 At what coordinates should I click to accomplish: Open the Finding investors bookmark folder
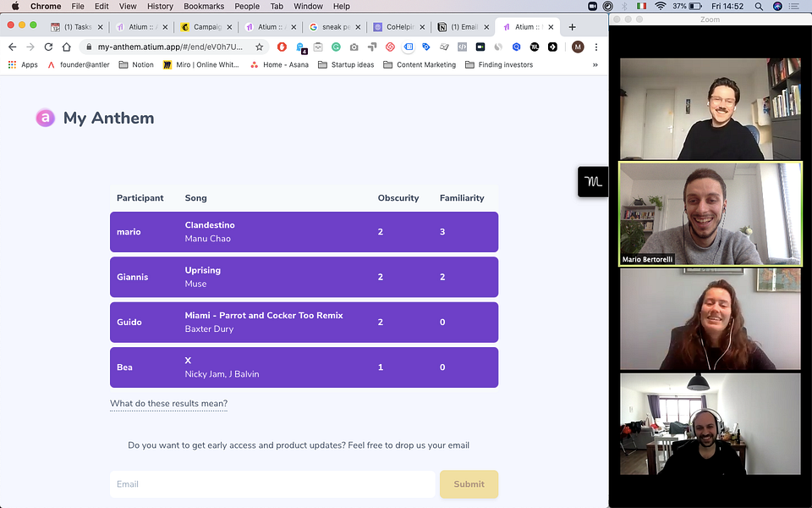click(499, 65)
